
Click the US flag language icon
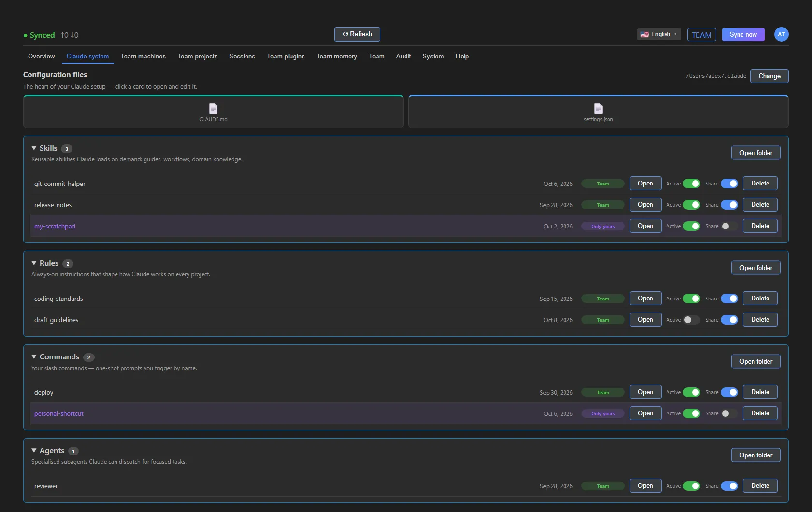tap(645, 34)
